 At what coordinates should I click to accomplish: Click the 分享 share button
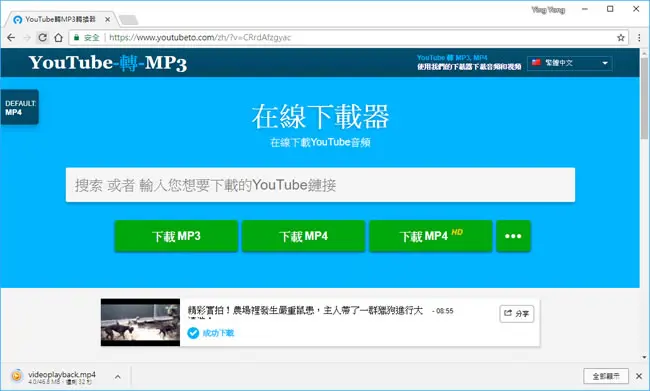coord(517,313)
